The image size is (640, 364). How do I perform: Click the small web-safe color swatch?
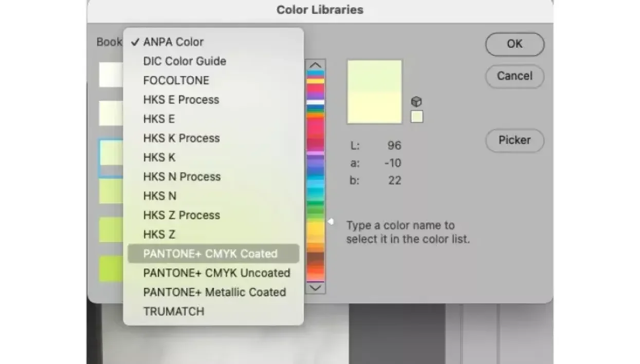tap(417, 117)
